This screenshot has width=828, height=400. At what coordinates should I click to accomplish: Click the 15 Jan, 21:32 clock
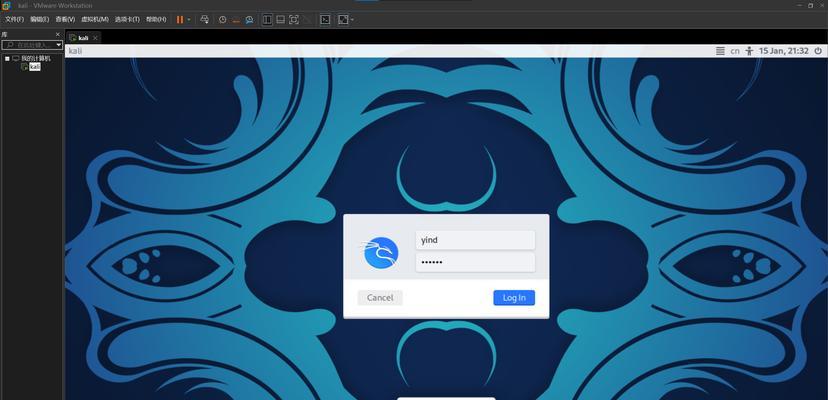784,51
